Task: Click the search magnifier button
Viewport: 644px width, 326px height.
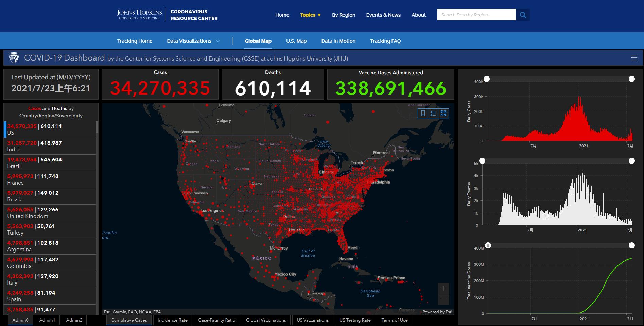Action: click(523, 15)
